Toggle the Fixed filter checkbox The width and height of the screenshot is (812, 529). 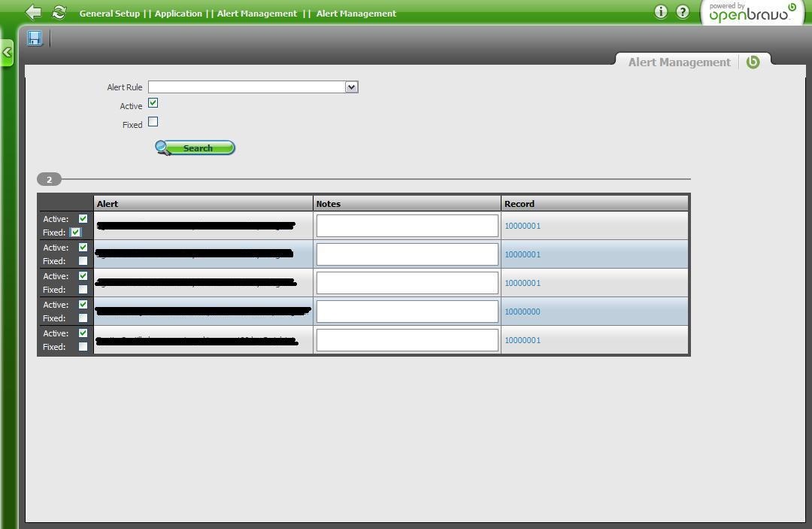(153, 122)
